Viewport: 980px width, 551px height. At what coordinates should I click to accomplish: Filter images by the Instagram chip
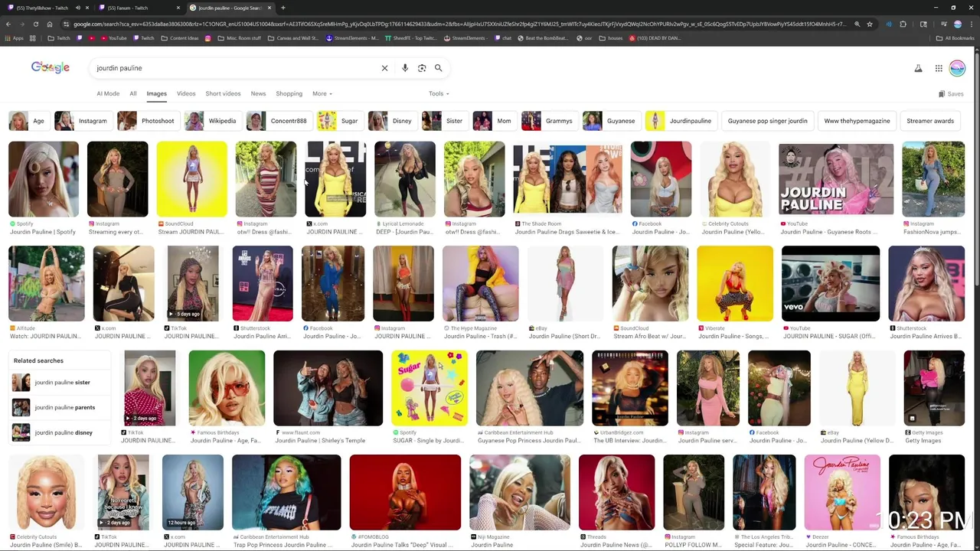(x=83, y=121)
